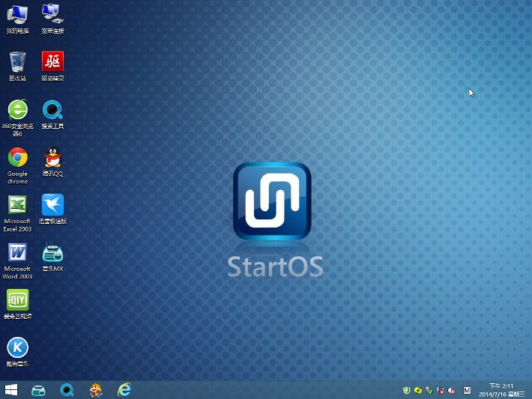Launch Google Chrome from desktop
The image size is (532, 399).
click(17, 165)
